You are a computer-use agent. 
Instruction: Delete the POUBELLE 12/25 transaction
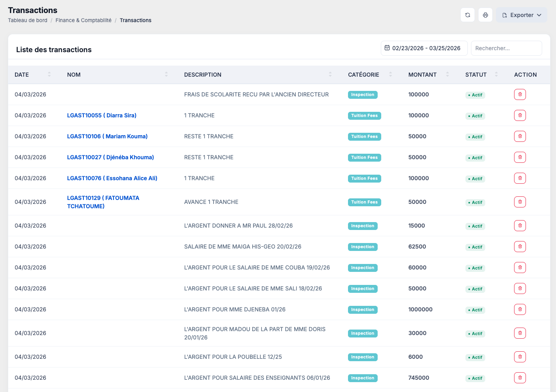coord(520,357)
